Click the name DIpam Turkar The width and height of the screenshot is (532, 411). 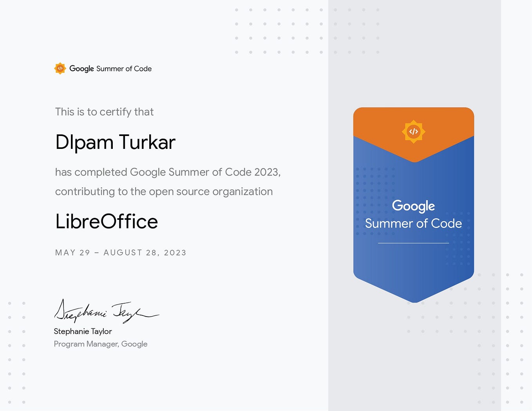pyautogui.click(x=115, y=142)
